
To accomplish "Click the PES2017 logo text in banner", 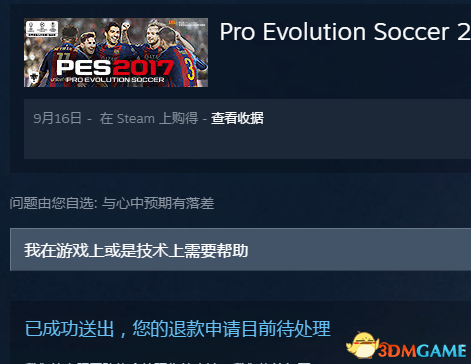I will pyautogui.click(x=115, y=68).
